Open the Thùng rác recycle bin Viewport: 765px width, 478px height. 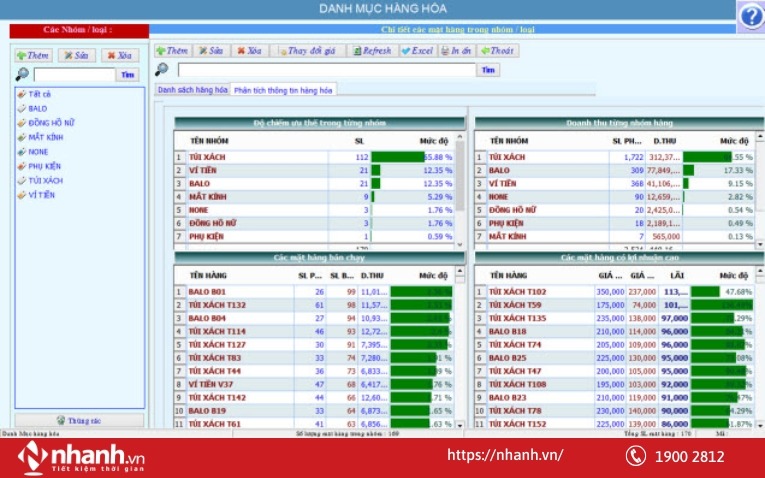pyautogui.click(x=71, y=420)
